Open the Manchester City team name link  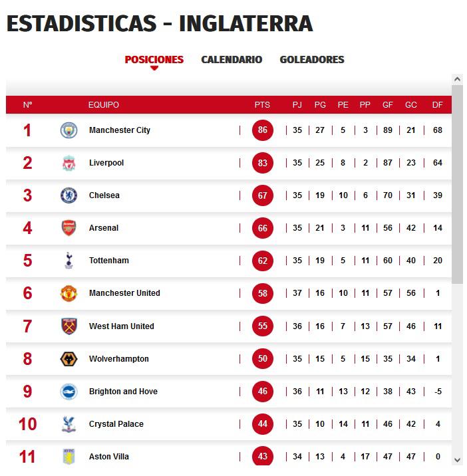120,130
